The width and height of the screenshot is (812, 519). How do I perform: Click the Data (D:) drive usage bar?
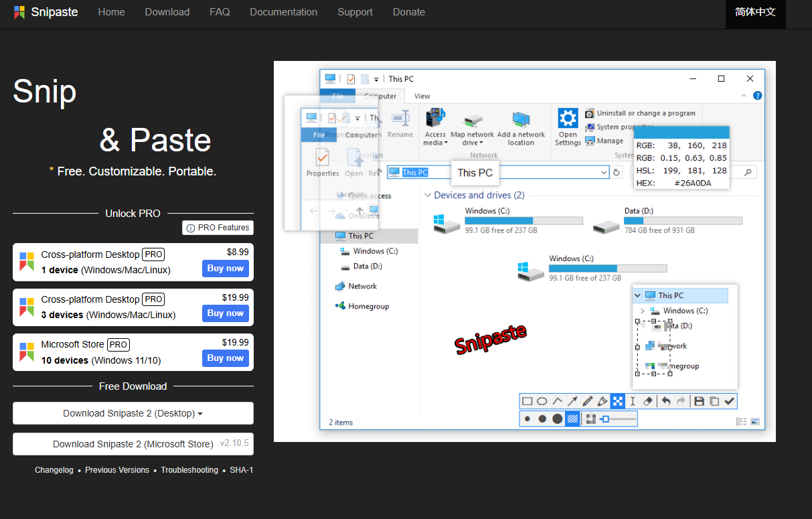pyautogui.click(x=683, y=220)
